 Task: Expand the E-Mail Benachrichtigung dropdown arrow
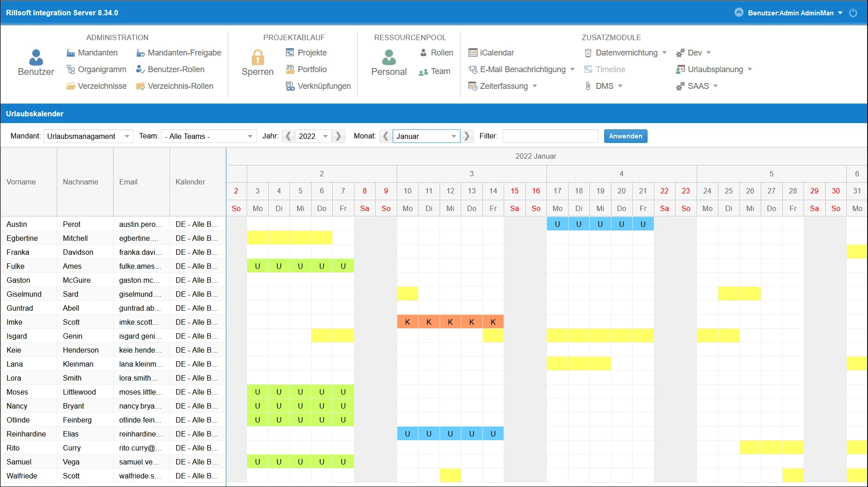[572, 69]
